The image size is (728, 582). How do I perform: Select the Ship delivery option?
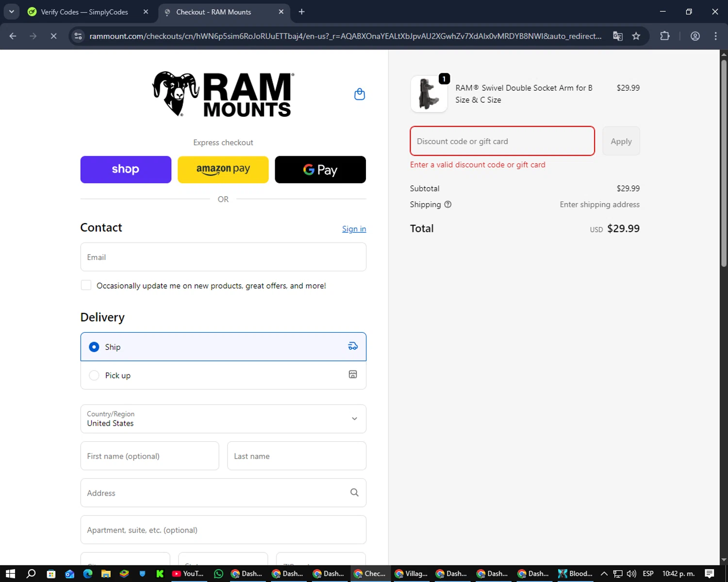[223, 346]
